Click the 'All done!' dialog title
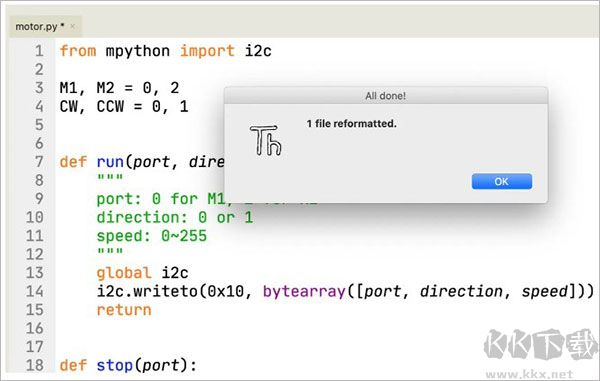Viewport: 600px width, 381px height. (x=385, y=96)
